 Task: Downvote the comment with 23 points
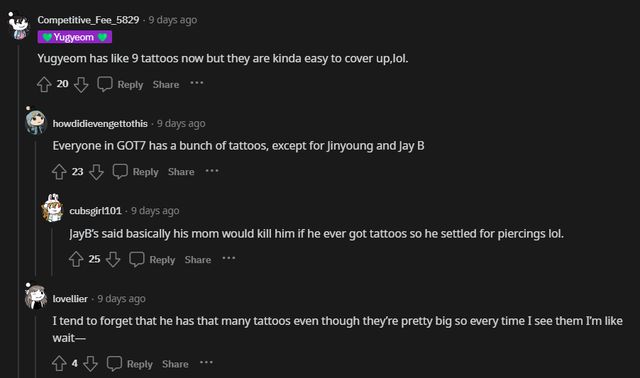96,172
